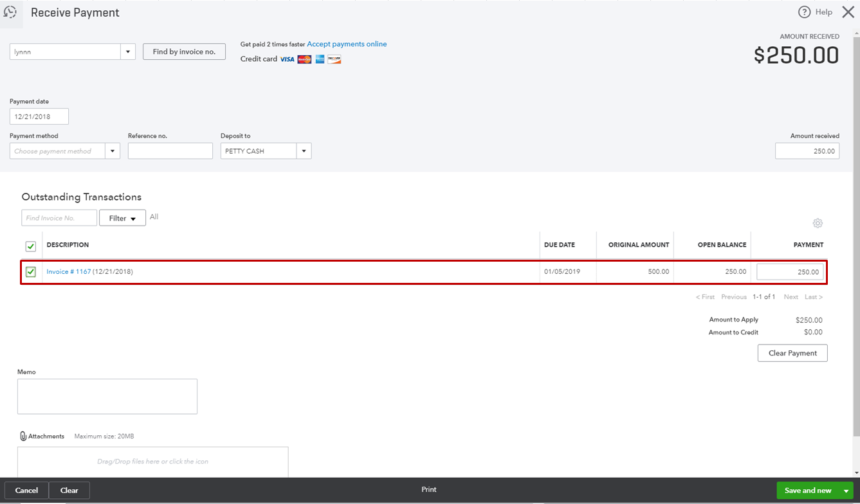Click the Last pagination link

pos(814,297)
